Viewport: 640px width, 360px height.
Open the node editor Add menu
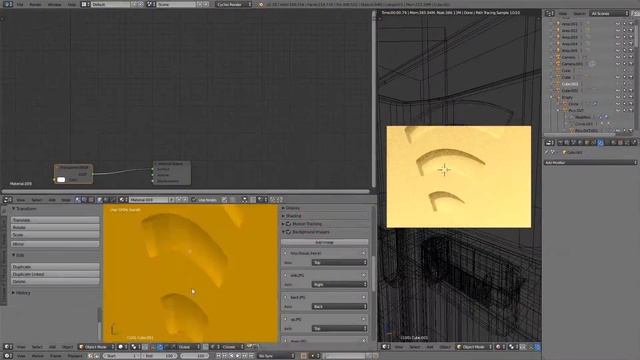(52, 200)
